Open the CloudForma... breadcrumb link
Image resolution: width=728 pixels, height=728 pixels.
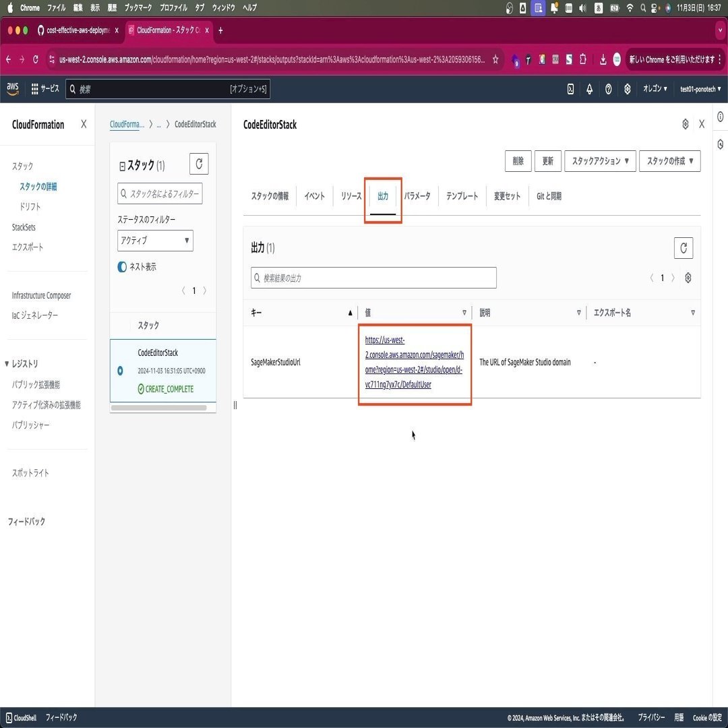pyautogui.click(x=127, y=124)
